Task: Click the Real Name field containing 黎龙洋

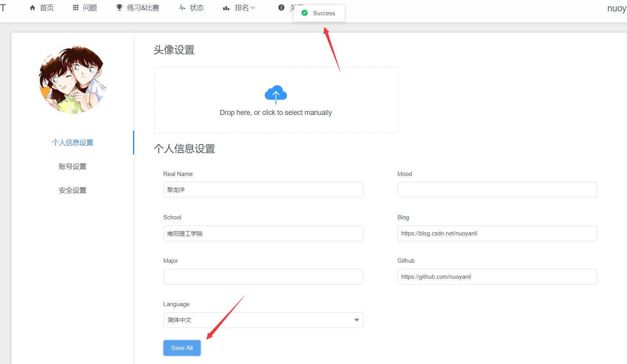Action: pos(263,190)
